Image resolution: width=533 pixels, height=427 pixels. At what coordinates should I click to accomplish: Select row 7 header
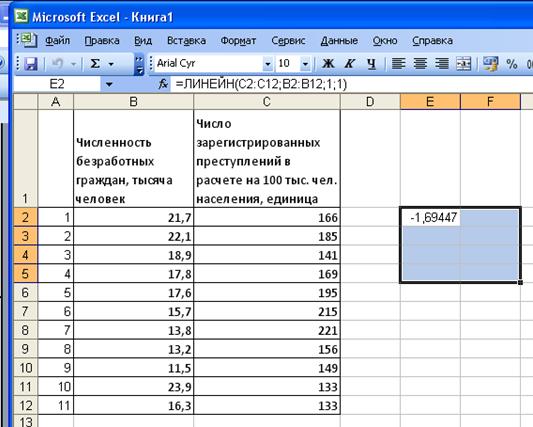[25, 311]
